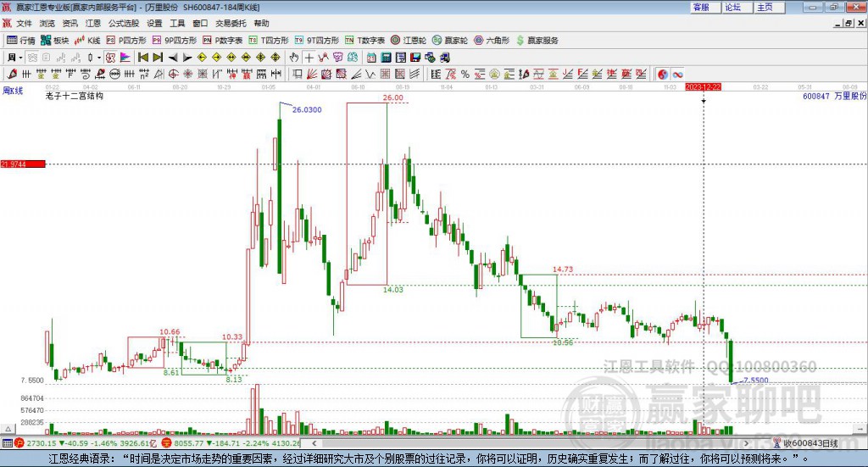Click the 老子十二宫结构 indicator label
The height and width of the screenshot is (467, 868).
point(75,96)
